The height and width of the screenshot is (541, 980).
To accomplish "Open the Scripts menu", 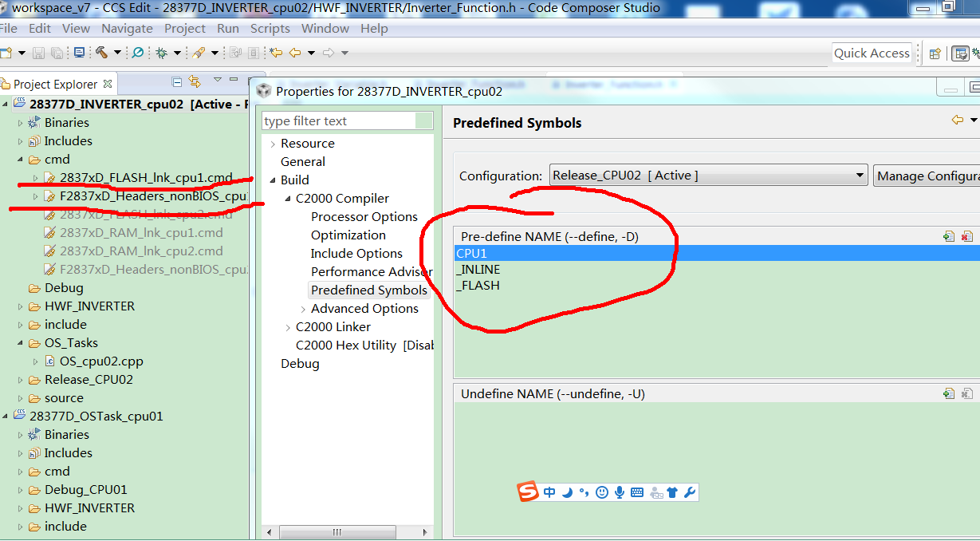I will (x=270, y=28).
